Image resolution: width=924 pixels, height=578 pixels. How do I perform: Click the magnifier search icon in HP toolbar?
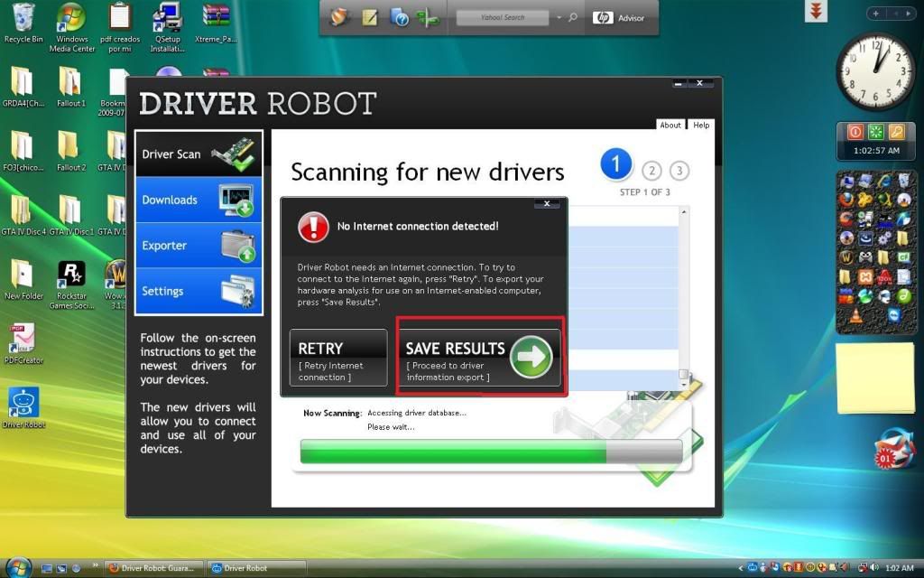click(573, 18)
